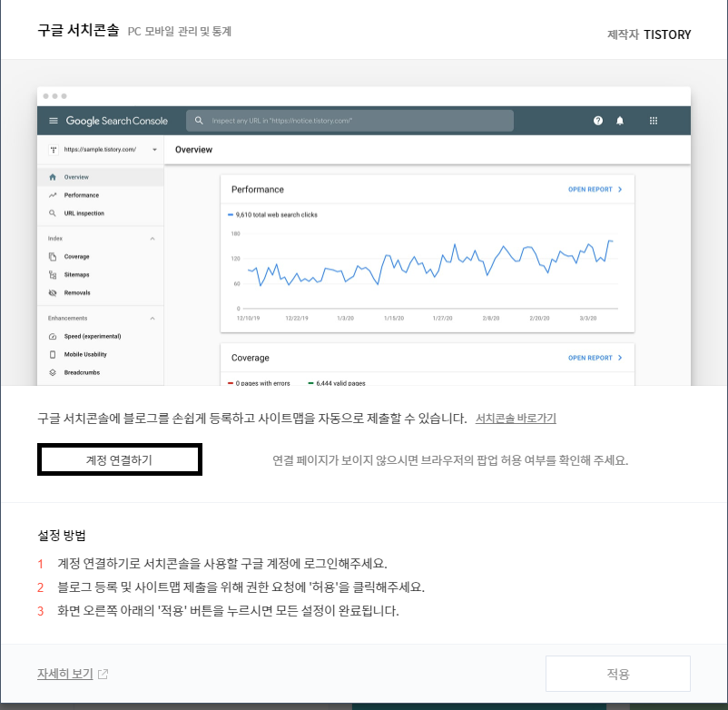Select Overview in the sidebar
This screenshot has height=710, width=728.
100,177
